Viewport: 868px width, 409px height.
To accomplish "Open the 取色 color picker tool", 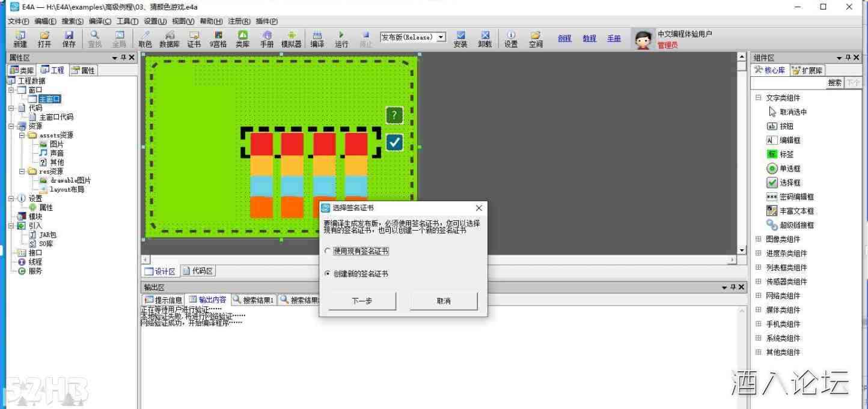I will tap(145, 39).
